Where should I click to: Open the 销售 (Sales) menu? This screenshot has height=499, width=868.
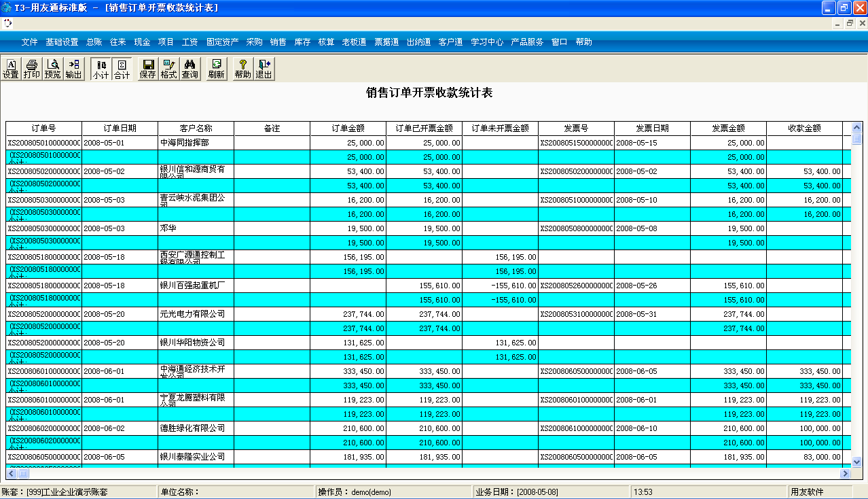[x=278, y=42]
